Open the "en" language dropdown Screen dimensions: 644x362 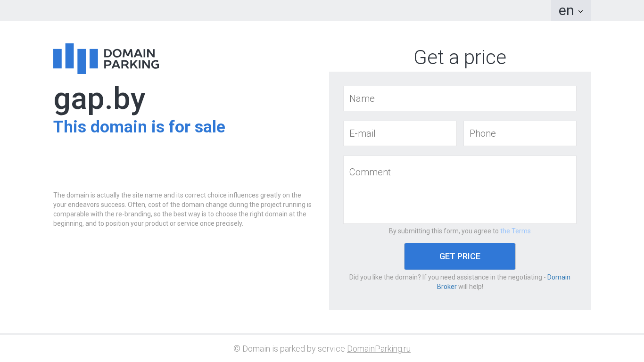click(x=566, y=10)
